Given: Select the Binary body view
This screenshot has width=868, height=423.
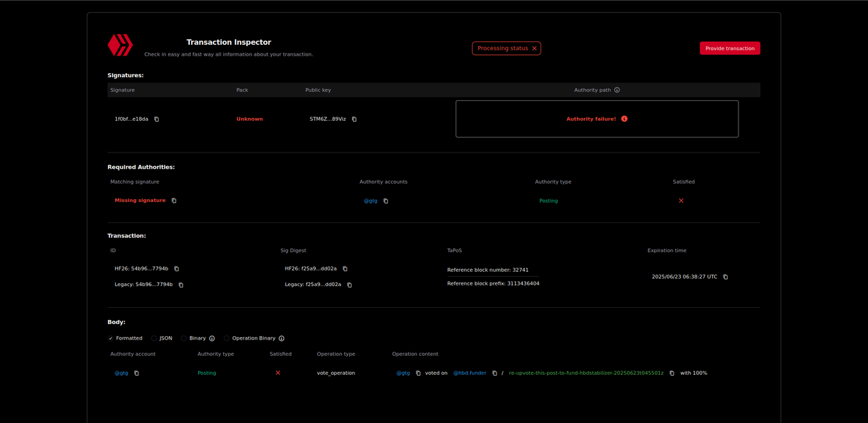Looking at the screenshot, I should point(184,338).
